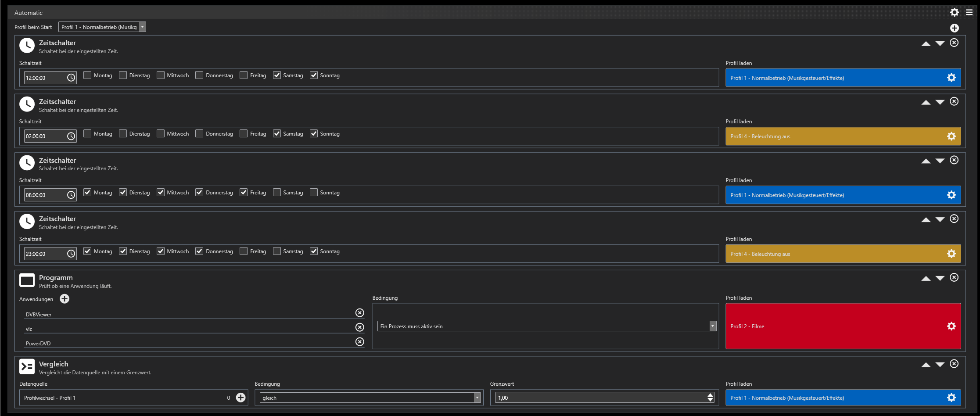This screenshot has height=416, width=980.
Task: Open the Profil beim Start dropdown
Action: click(142, 27)
